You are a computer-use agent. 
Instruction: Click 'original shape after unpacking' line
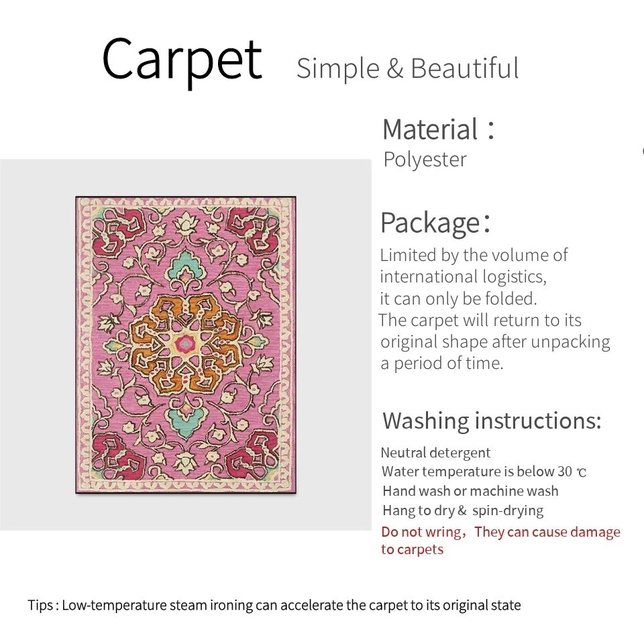[495, 342]
